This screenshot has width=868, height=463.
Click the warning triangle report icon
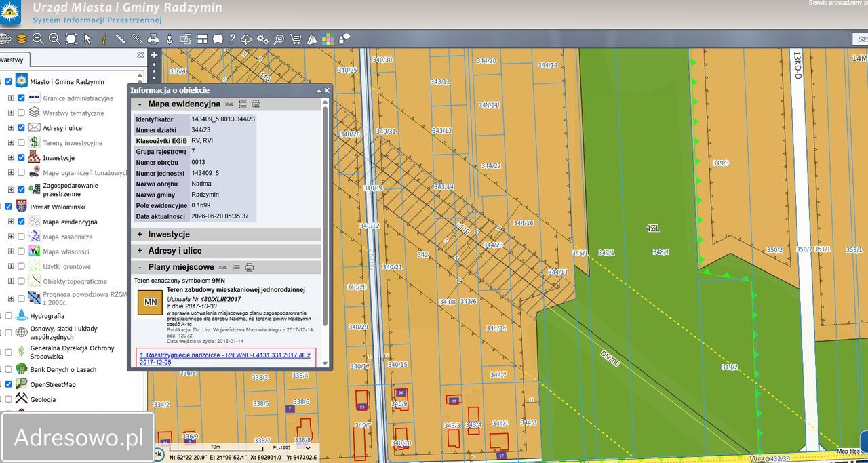312,39
